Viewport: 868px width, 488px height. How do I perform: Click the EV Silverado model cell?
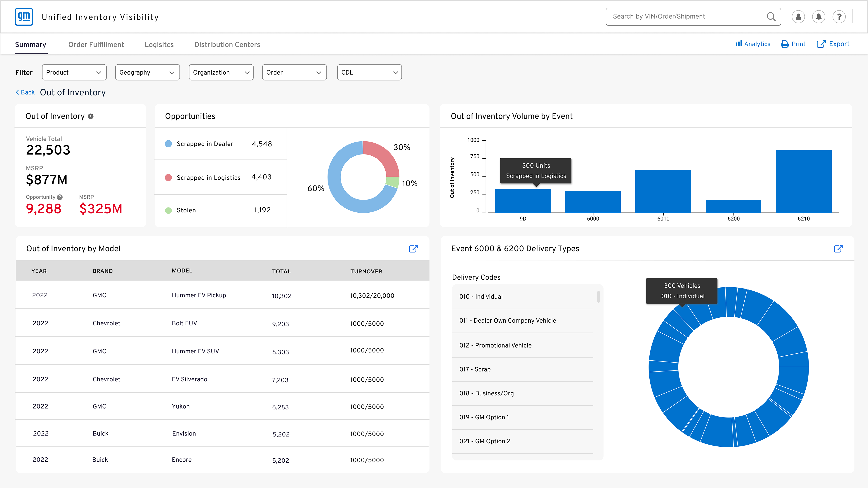click(189, 379)
